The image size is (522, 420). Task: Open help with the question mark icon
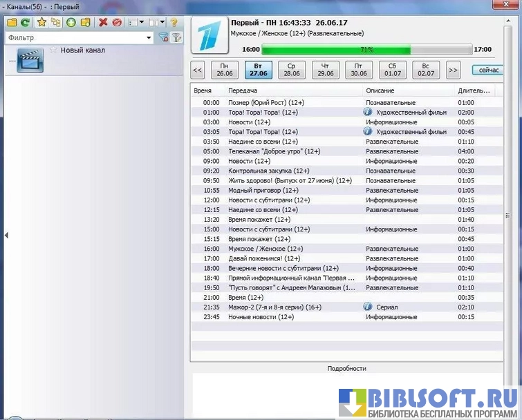(174, 22)
